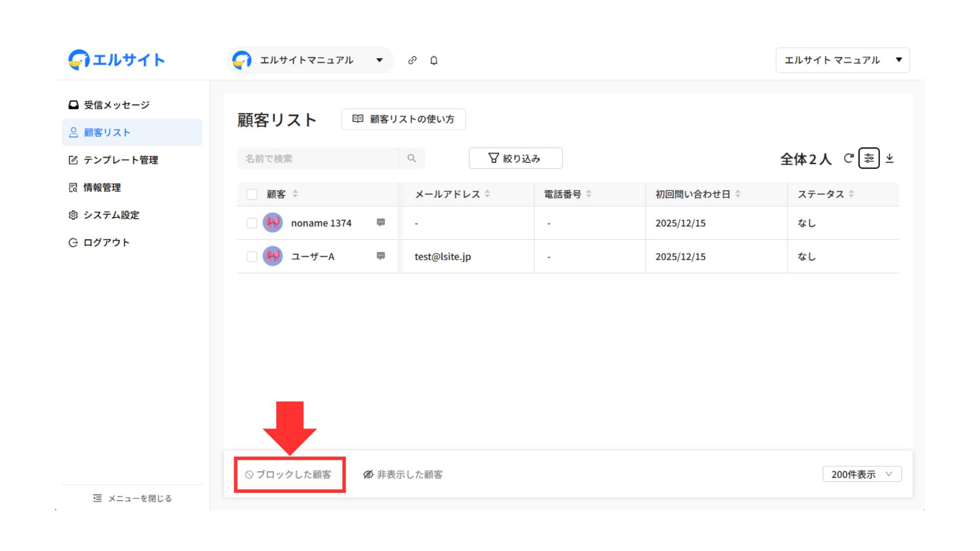Open テンプレート管理 menu item
This screenshot has height=551, width=980.
(120, 160)
